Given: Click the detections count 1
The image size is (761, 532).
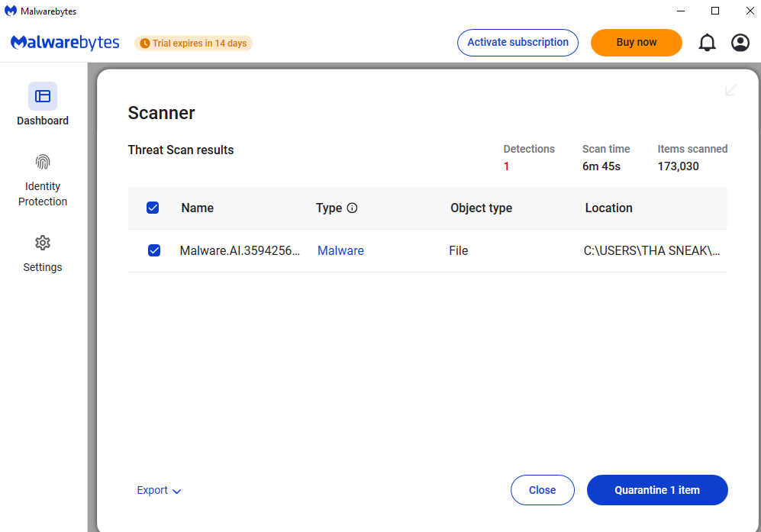Looking at the screenshot, I should coord(506,166).
